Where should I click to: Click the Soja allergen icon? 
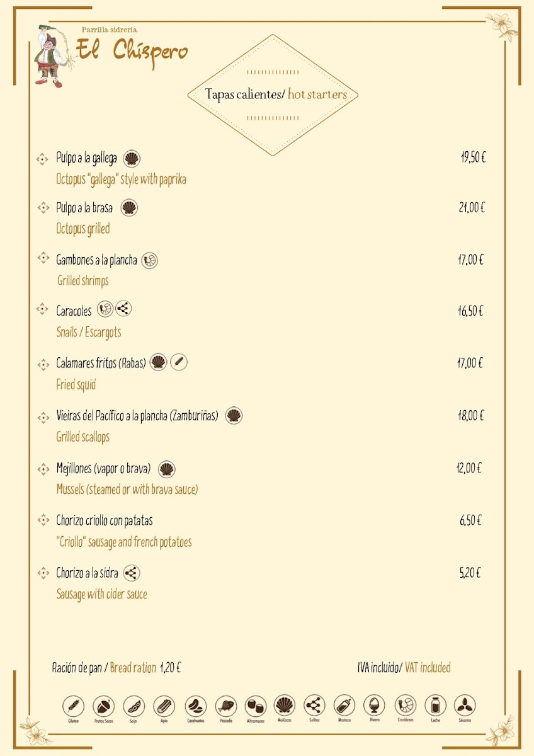click(133, 706)
